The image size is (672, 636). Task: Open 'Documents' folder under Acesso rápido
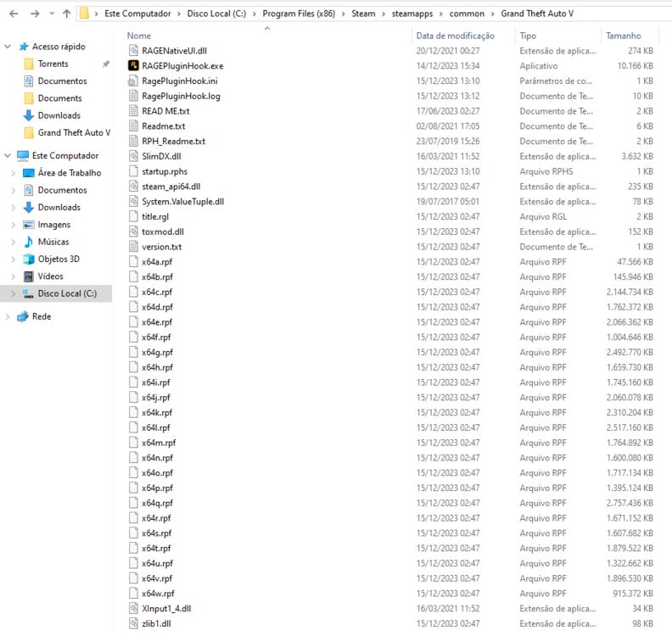[59, 98]
